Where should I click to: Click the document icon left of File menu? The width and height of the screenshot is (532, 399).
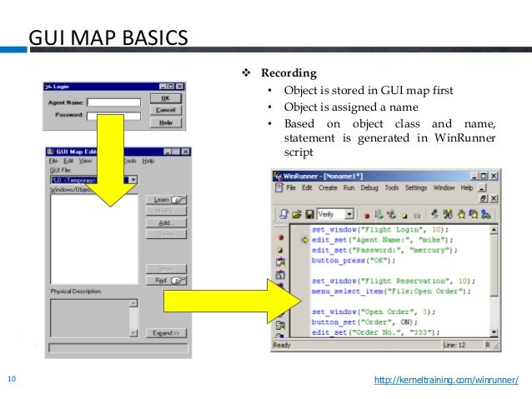(x=279, y=187)
